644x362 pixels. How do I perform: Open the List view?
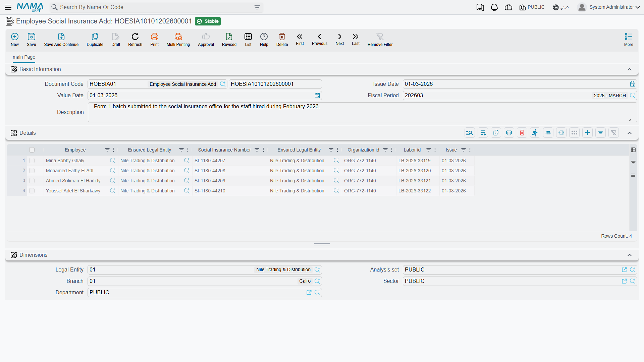[x=248, y=40]
